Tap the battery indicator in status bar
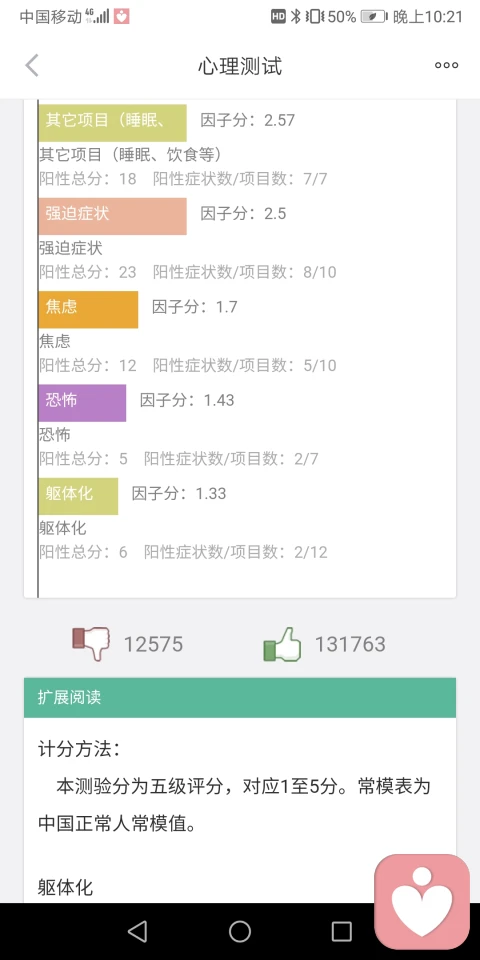The height and width of the screenshot is (960, 480). pos(373,17)
